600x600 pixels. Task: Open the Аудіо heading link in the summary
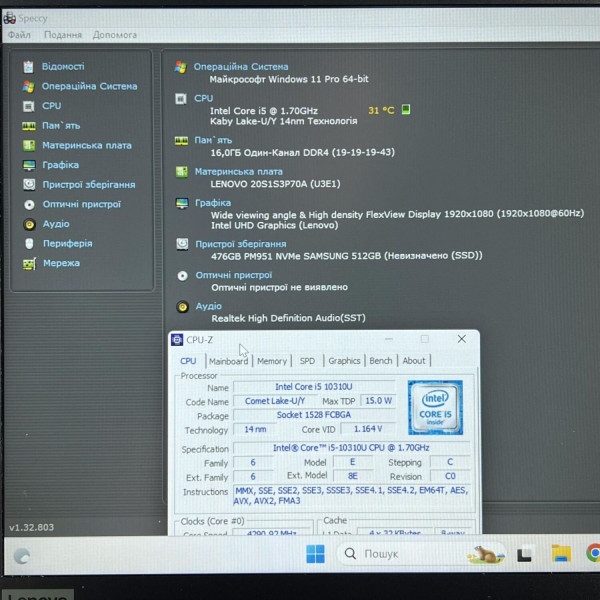pos(209,307)
